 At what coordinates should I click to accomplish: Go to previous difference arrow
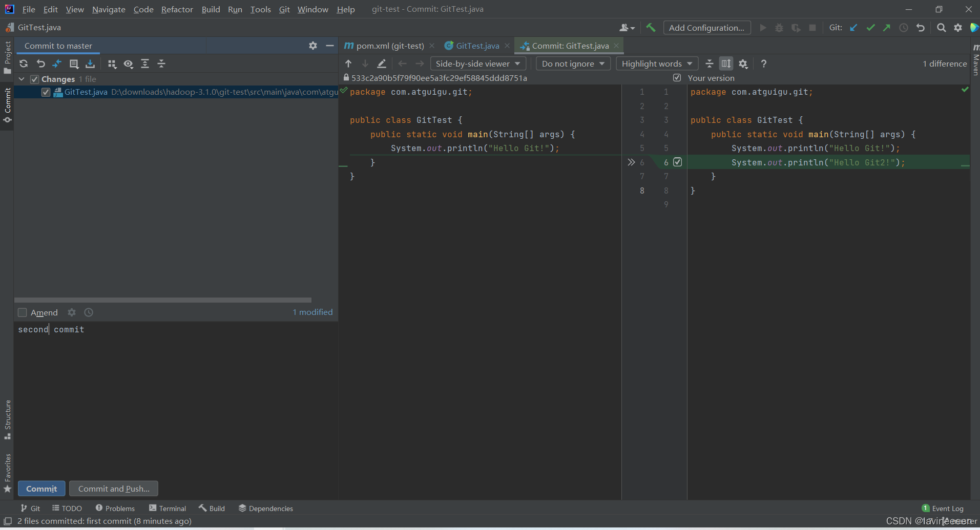348,63
